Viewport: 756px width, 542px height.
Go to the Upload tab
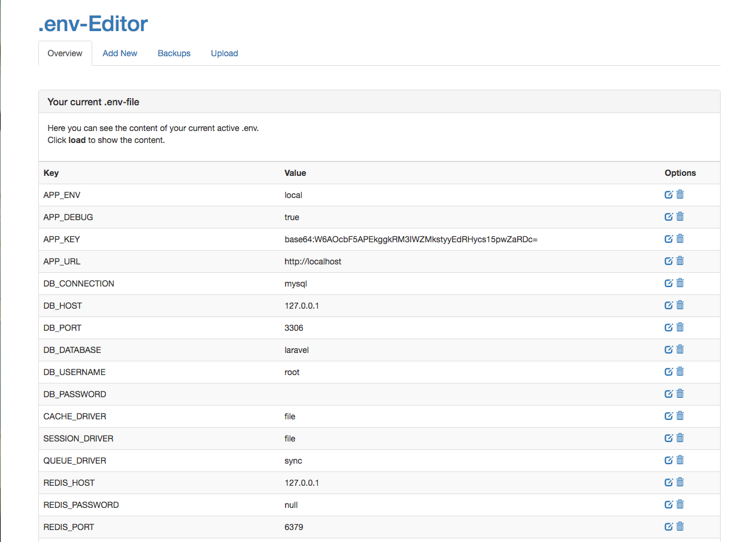coord(224,53)
